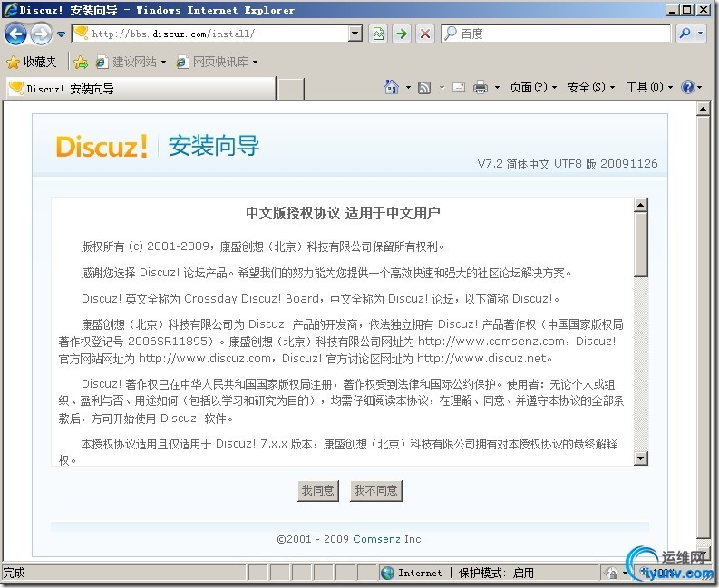Click the Print printer icon
Image resolution: width=719 pixels, height=588 pixels.
point(481,87)
